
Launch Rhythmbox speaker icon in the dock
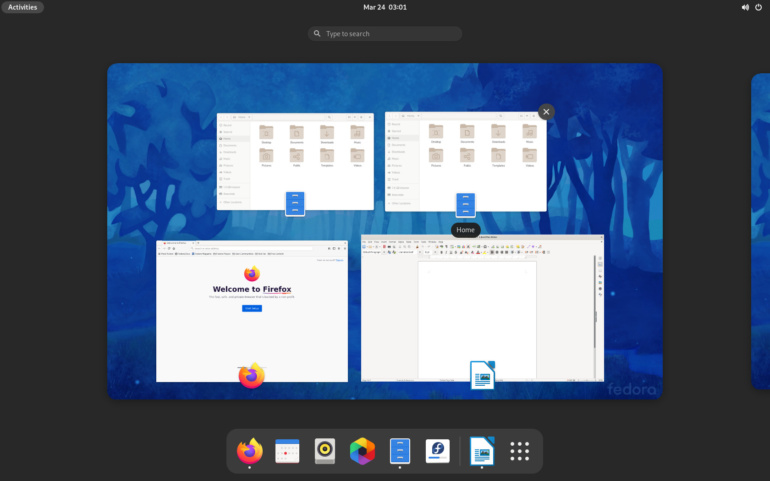pos(325,451)
